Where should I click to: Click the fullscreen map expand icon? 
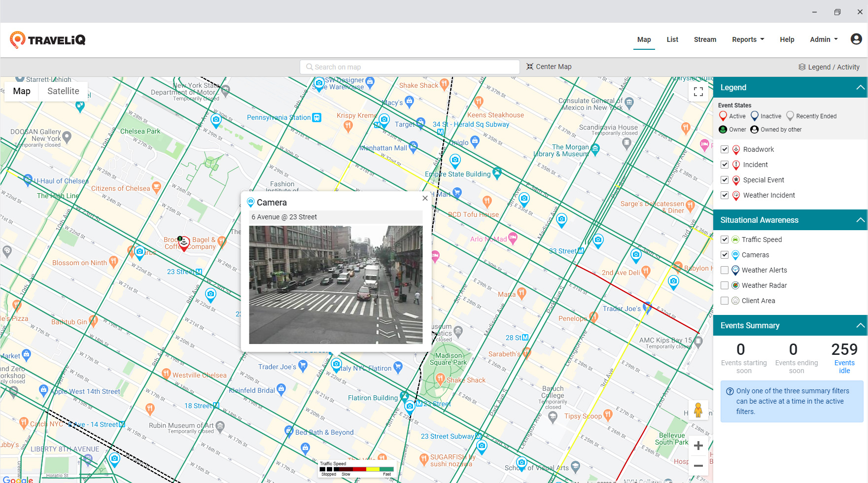[x=698, y=92]
